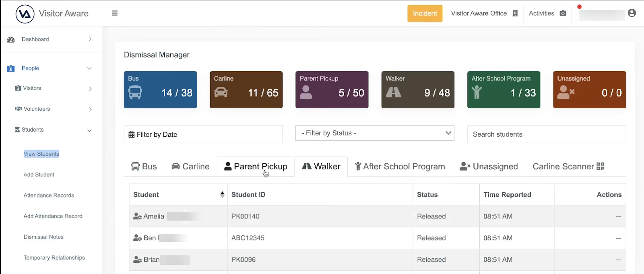
Task: Switch to the Bus tab
Action: [x=144, y=167]
